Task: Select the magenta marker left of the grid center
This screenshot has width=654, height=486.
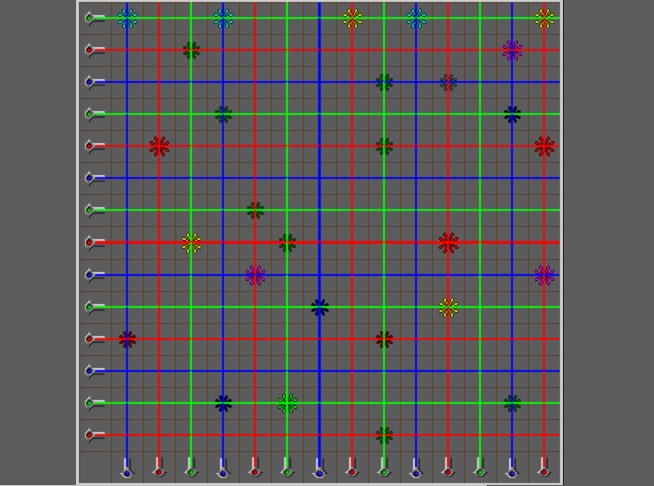Action: click(255, 275)
